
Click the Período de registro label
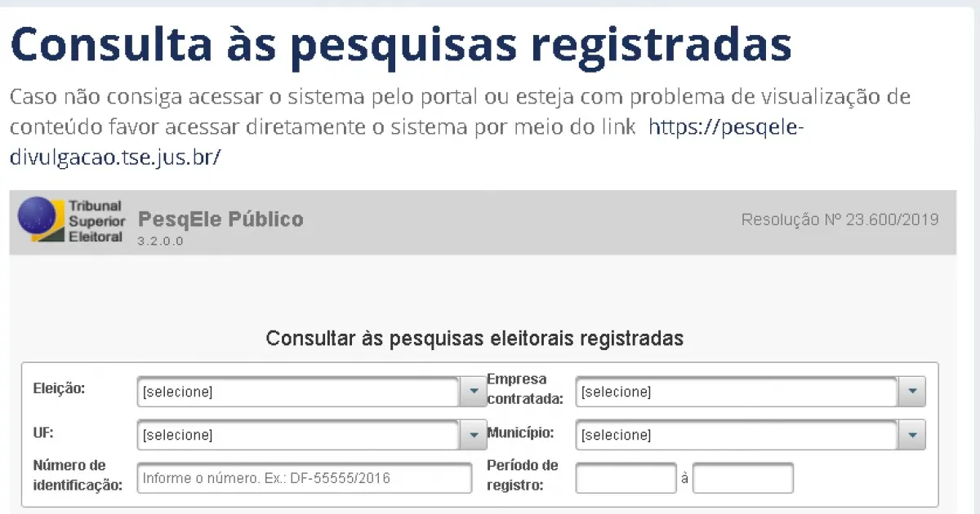(522, 476)
